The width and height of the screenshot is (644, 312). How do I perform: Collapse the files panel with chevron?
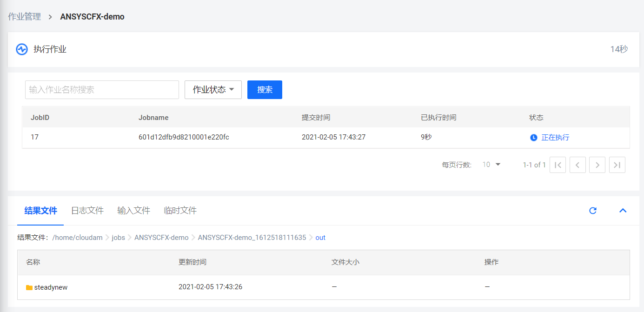pos(623,211)
